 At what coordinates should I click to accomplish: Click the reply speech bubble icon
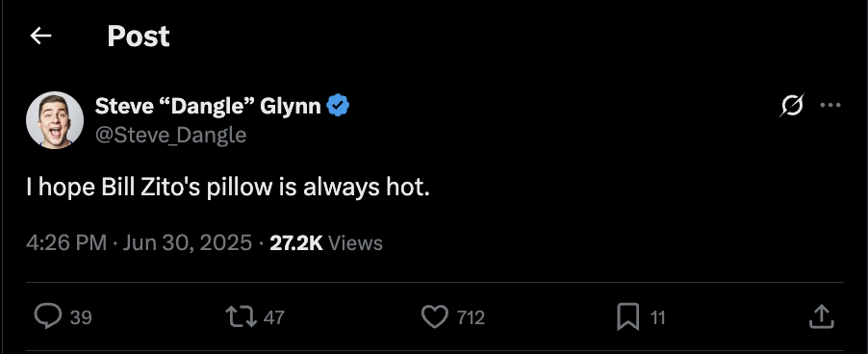click(x=47, y=316)
